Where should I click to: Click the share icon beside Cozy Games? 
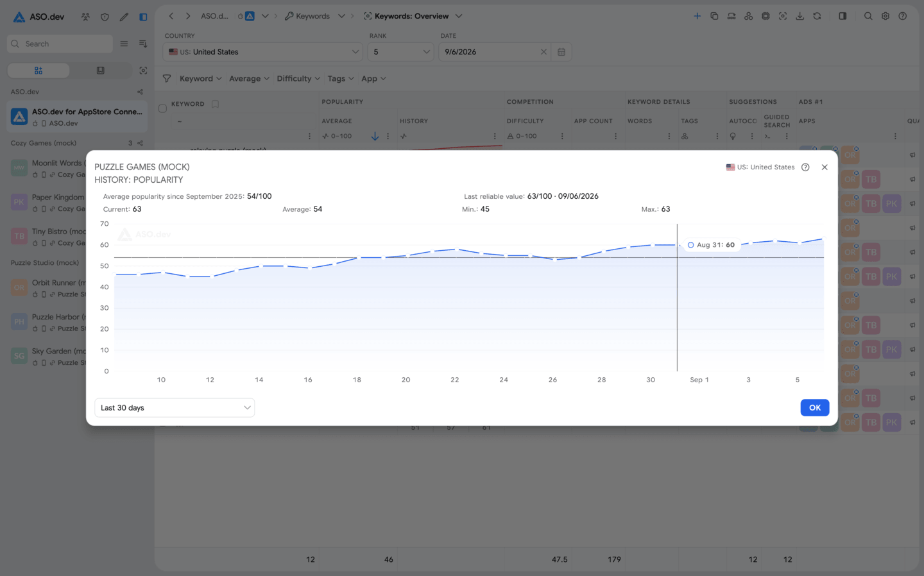141,143
